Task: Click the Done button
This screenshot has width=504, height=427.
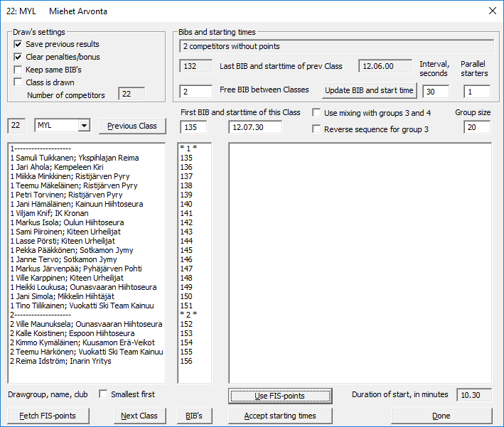Action: (x=441, y=416)
